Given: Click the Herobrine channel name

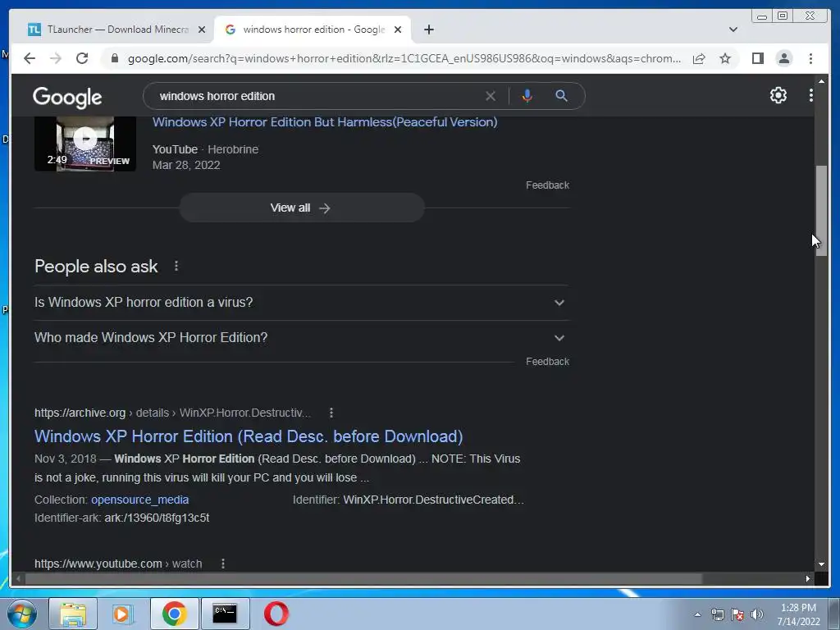Looking at the screenshot, I should tap(233, 149).
